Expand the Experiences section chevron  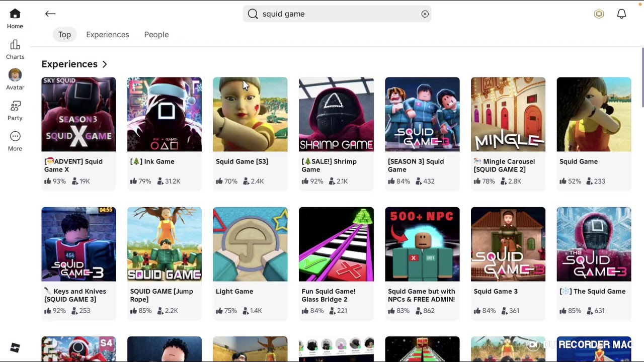coord(105,64)
